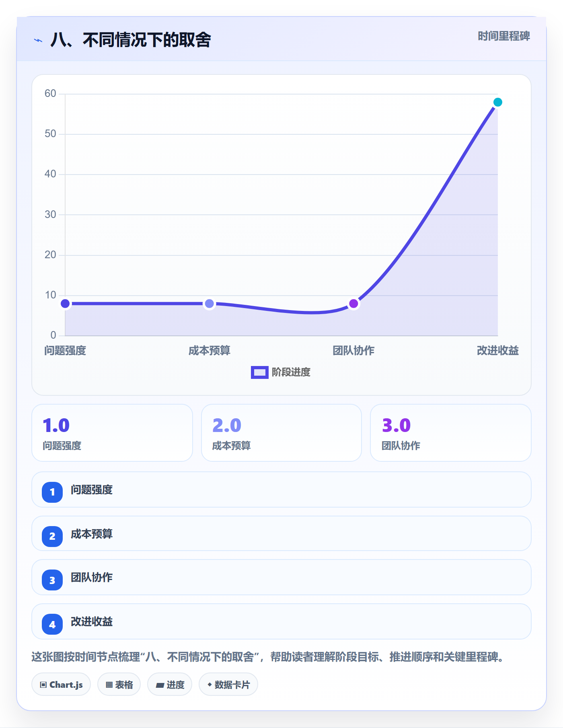Click the heading 八、不同情况下的取舍
563x728 pixels.
[x=131, y=40]
